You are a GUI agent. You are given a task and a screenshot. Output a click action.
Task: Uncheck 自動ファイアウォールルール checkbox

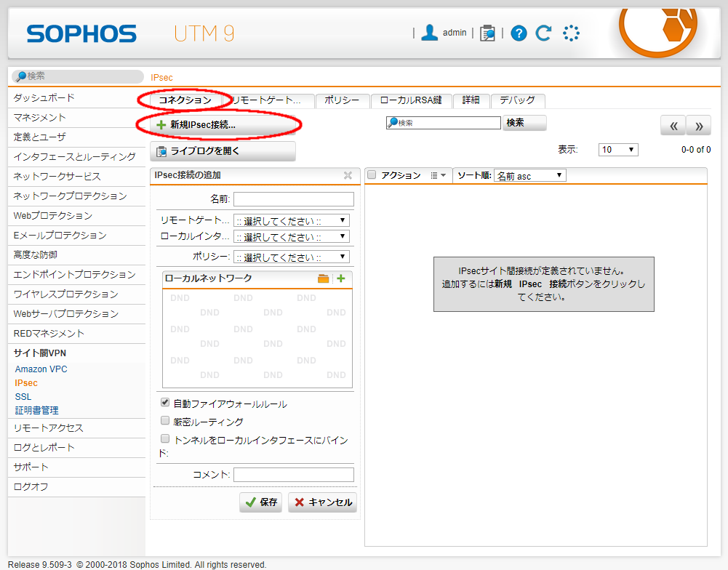pos(166,402)
